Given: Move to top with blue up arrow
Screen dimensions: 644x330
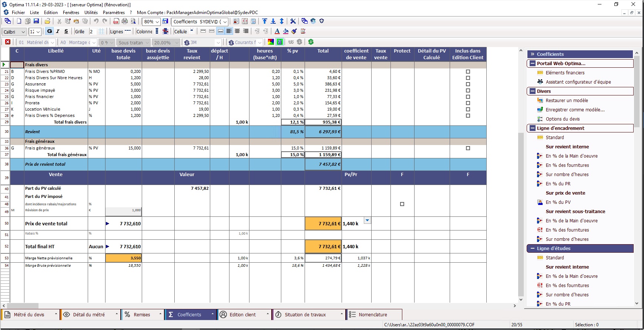Looking at the screenshot, I should pyautogui.click(x=265, y=21).
